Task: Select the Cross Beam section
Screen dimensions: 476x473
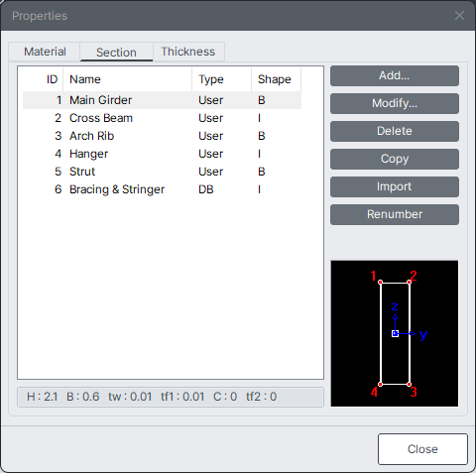Action: click(x=162, y=118)
